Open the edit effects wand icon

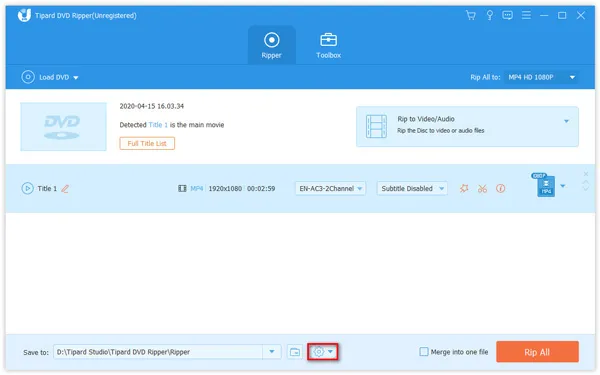click(x=464, y=188)
